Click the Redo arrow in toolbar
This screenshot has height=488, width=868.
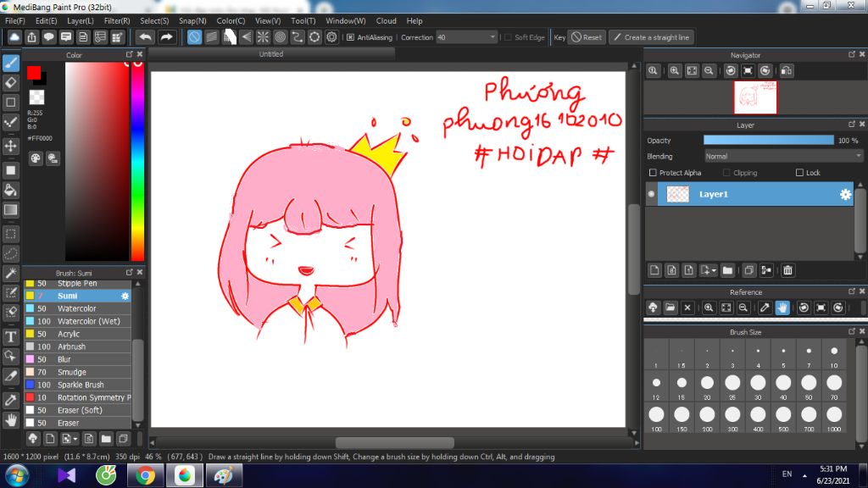[166, 37]
